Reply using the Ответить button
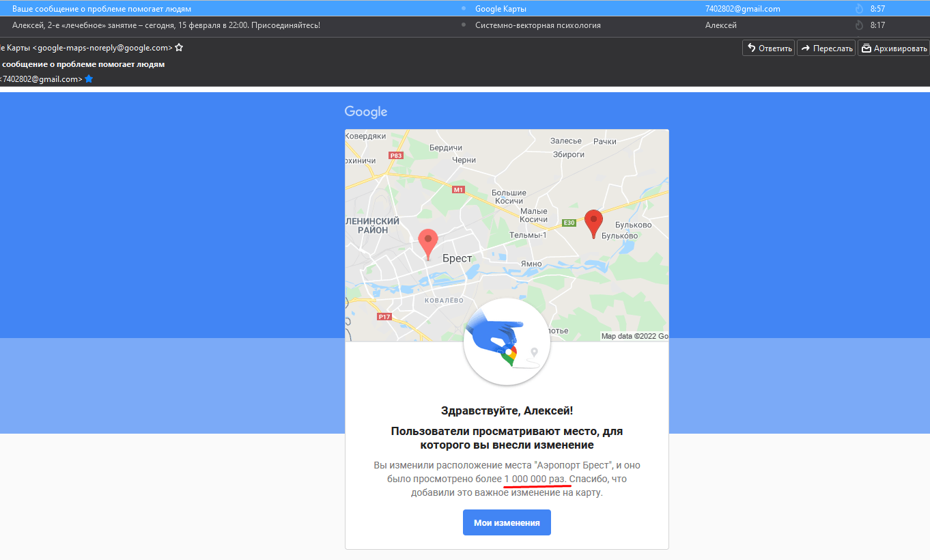Screen dimensions: 930x560 click(x=769, y=48)
